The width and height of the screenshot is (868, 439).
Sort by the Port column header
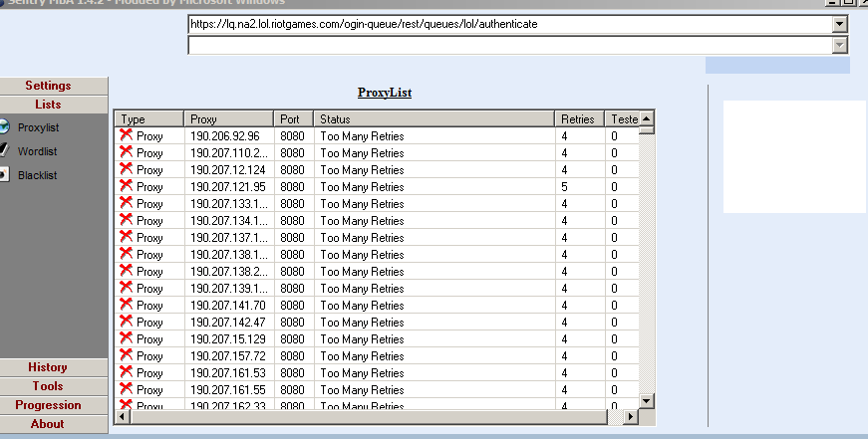(294, 118)
